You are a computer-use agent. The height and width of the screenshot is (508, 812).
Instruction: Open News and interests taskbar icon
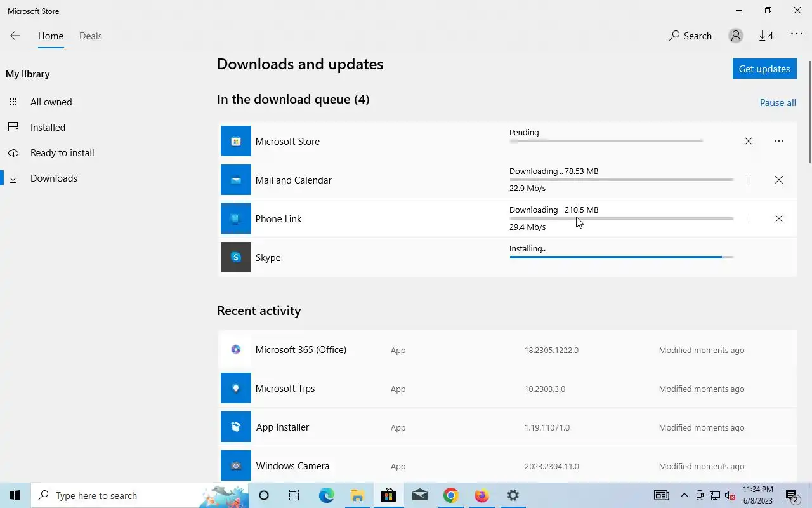coord(661,495)
